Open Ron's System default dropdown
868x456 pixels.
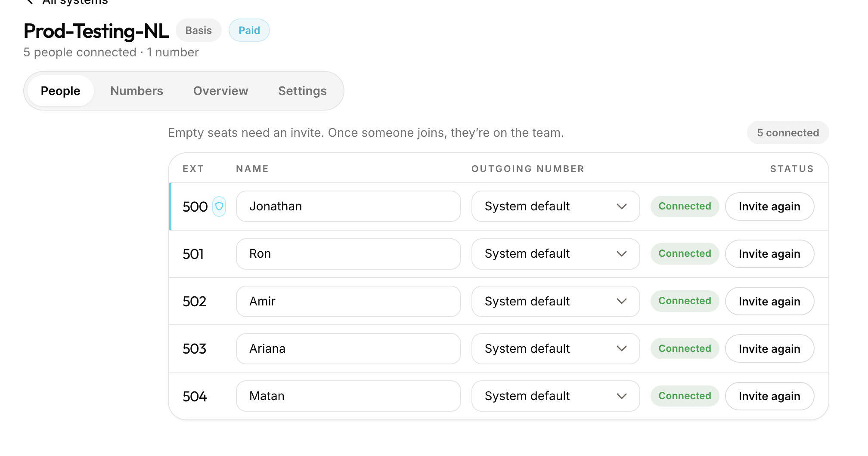click(555, 254)
